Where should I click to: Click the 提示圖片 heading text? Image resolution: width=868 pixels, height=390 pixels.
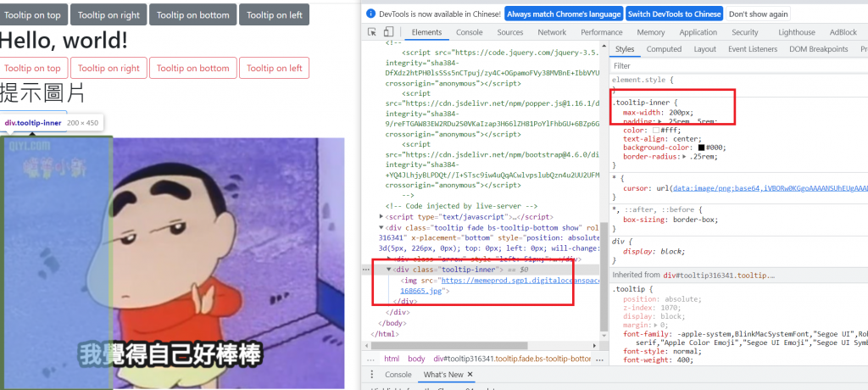coord(42,92)
